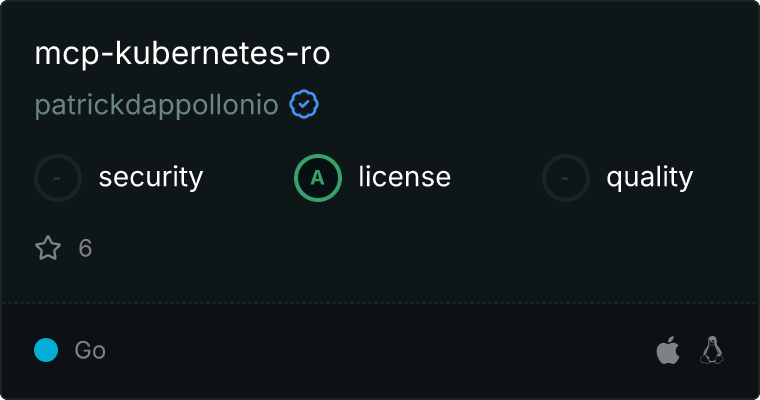Click the Apple macOS platform icon
Viewport: 760px width, 400px height.
coord(667,350)
